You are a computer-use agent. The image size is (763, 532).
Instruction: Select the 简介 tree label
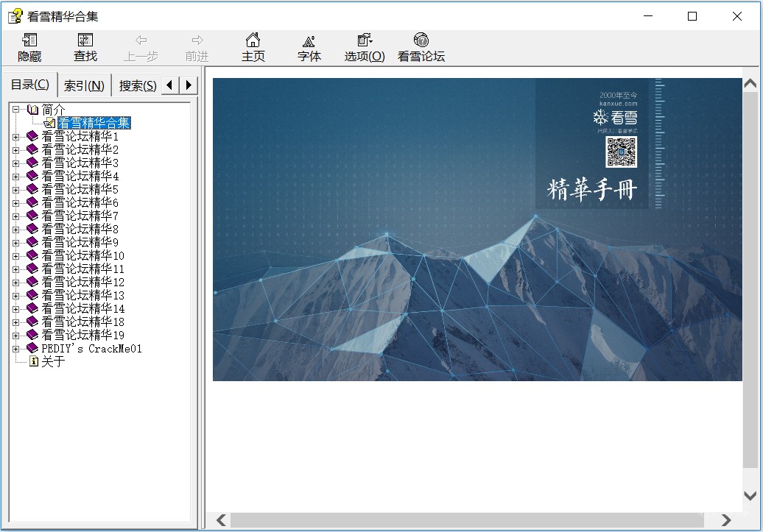[x=53, y=110]
